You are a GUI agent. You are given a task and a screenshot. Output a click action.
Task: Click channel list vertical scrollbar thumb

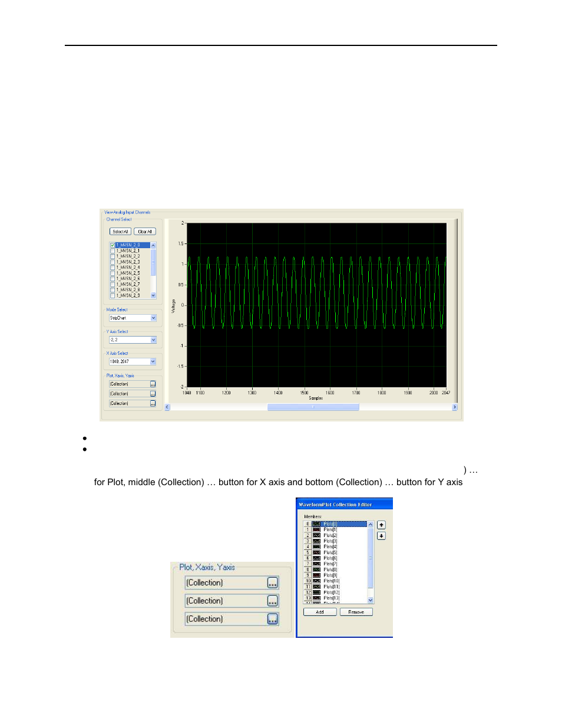coord(154,262)
